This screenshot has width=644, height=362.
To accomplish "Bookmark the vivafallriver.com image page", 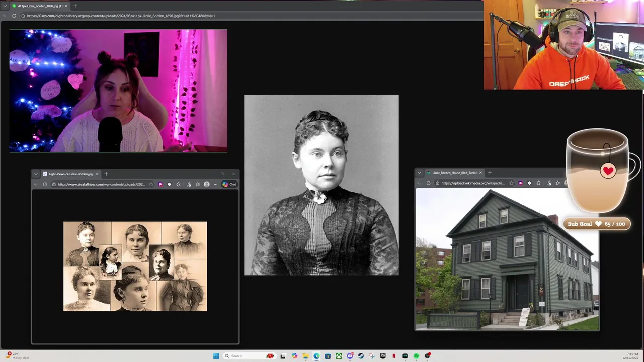I will pyautogui.click(x=151, y=184).
